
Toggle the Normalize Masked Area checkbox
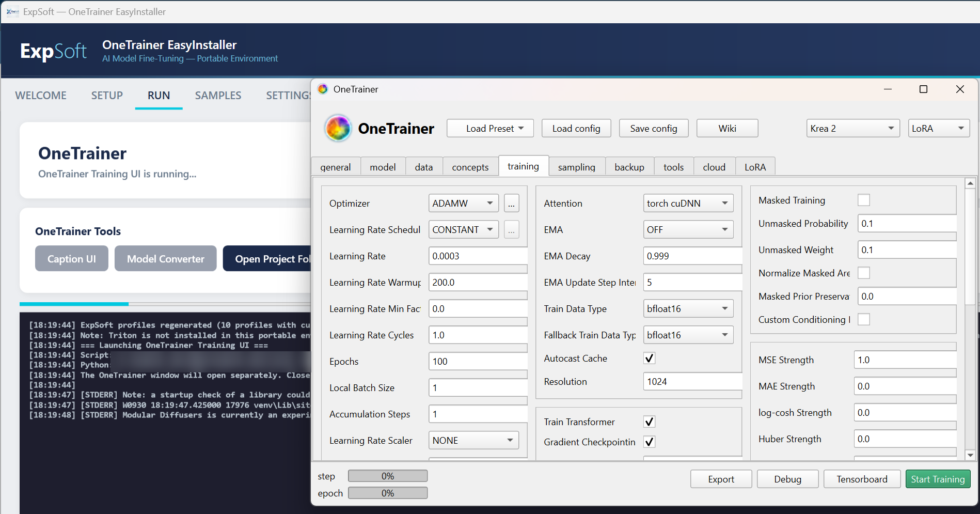point(863,273)
